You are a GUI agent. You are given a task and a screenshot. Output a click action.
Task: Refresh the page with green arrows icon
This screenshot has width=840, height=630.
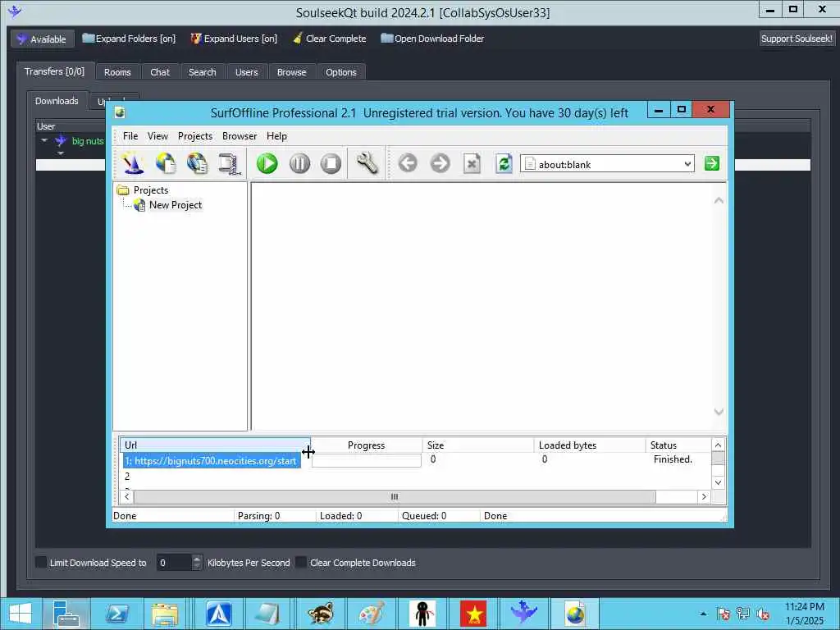click(504, 163)
